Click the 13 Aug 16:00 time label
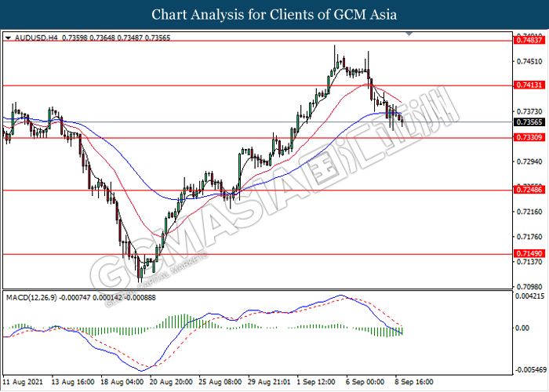This screenshot has width=549, height=392. (x=73, y=382)
